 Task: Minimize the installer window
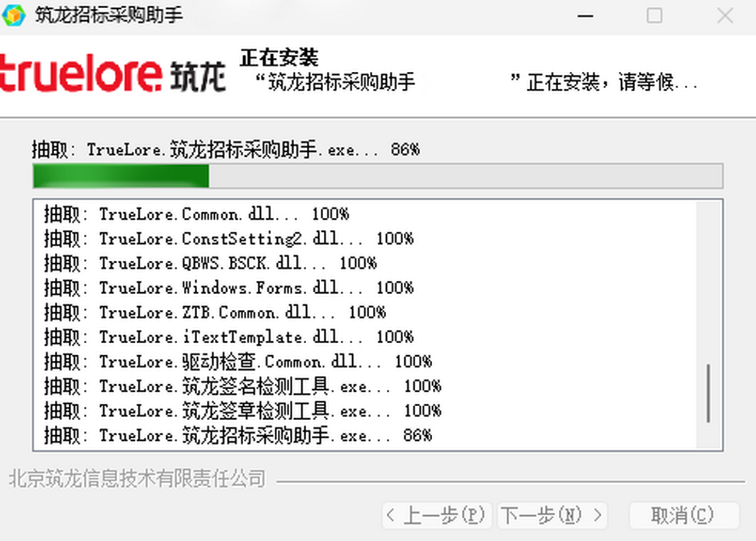tap(585, 16)
